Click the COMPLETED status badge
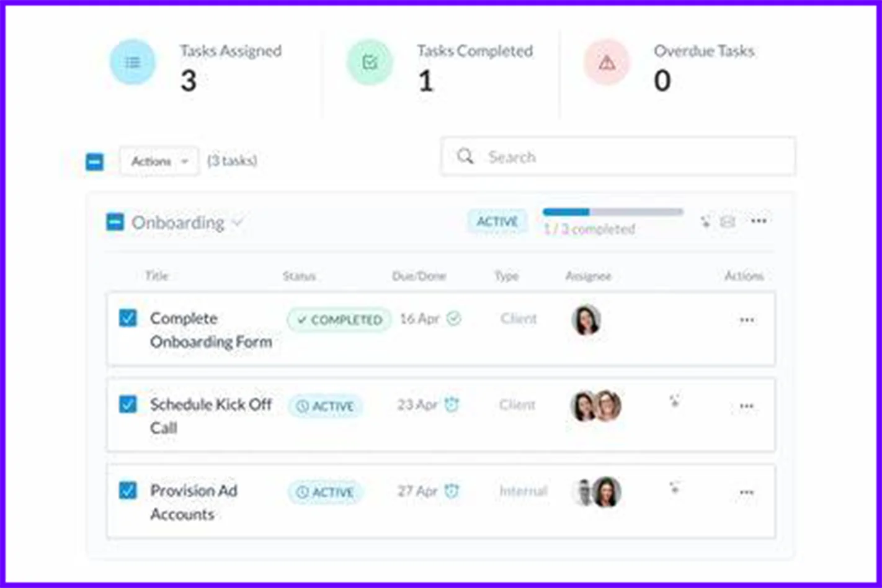 pyautogui.click(x=339, y=320)
